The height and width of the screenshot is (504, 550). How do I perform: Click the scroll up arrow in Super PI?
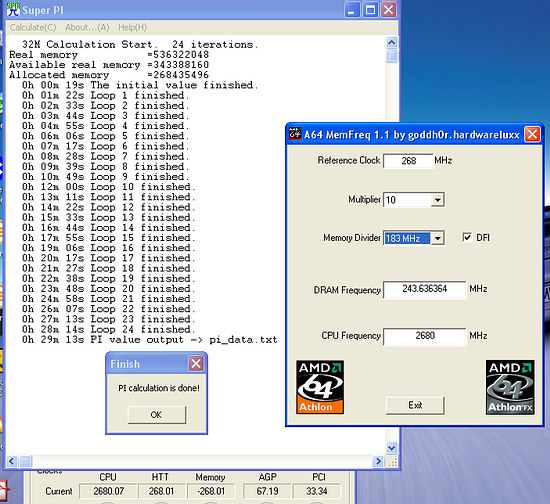[391, 43]
